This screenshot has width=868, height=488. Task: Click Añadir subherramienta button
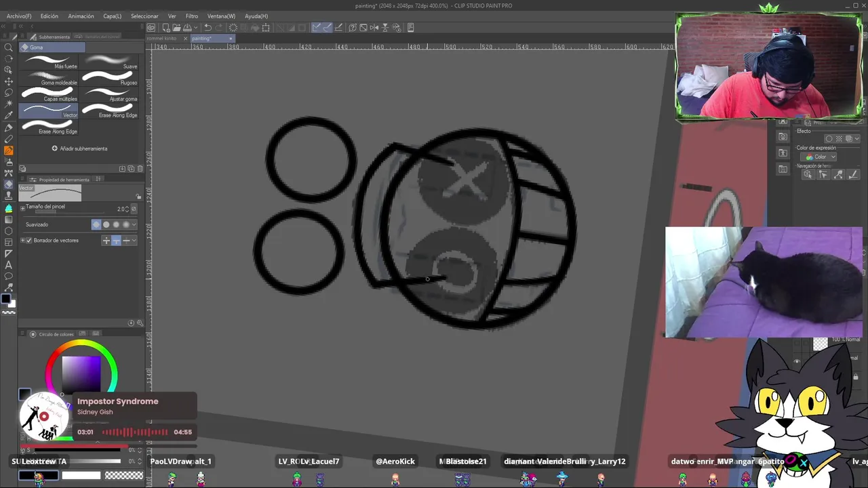tap(79, 148)
